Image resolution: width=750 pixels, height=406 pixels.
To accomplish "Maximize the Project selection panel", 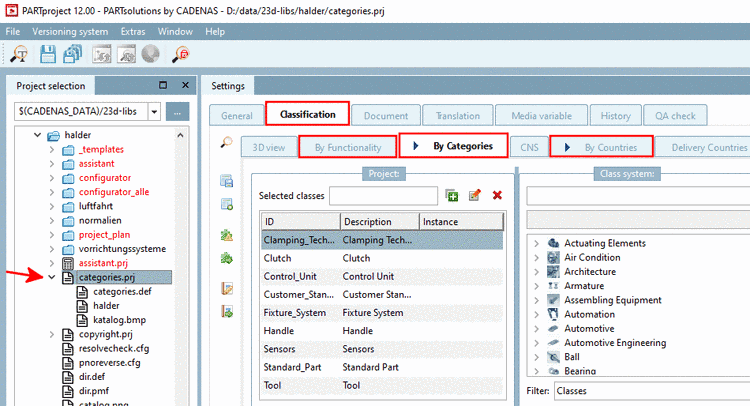I will click(163, 85).
